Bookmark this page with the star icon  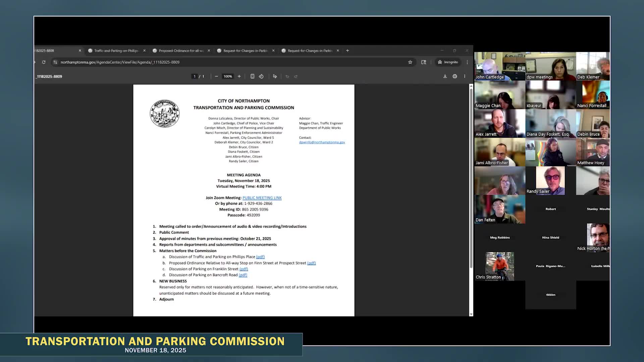(x=410, y=62)
